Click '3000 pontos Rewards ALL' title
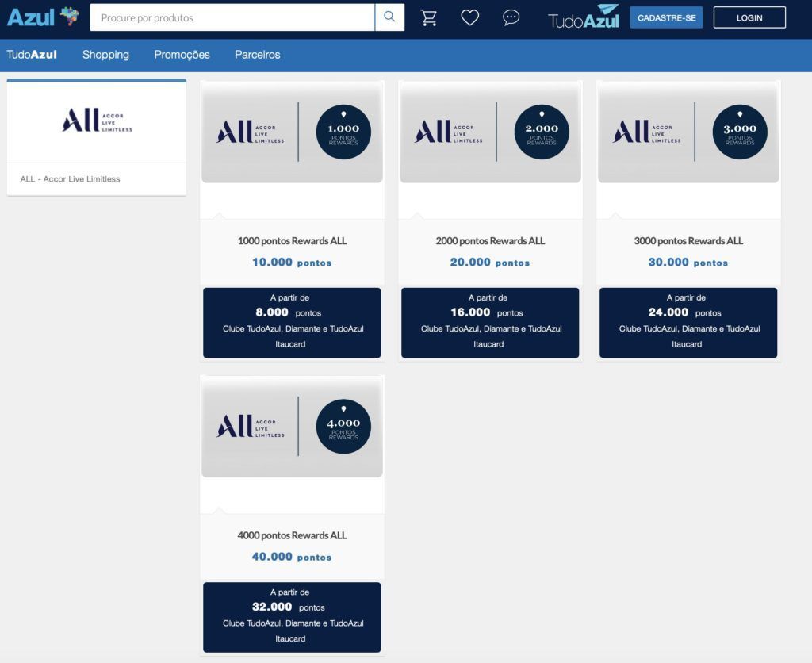 (689, 241)
